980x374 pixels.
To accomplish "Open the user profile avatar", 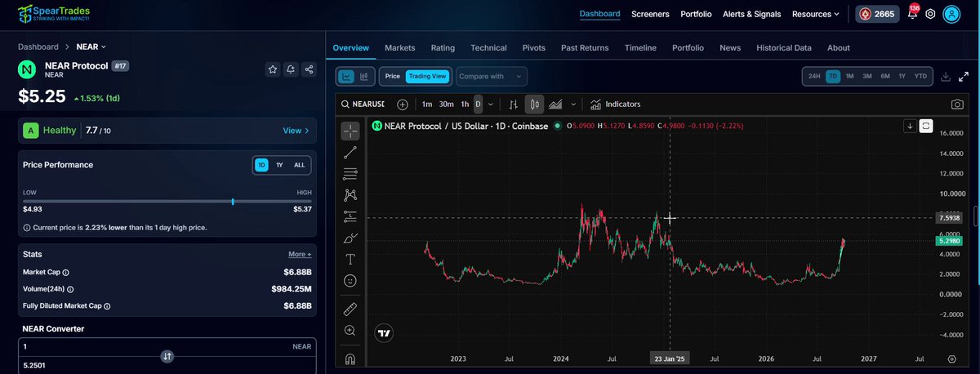I will coord(951,14).
